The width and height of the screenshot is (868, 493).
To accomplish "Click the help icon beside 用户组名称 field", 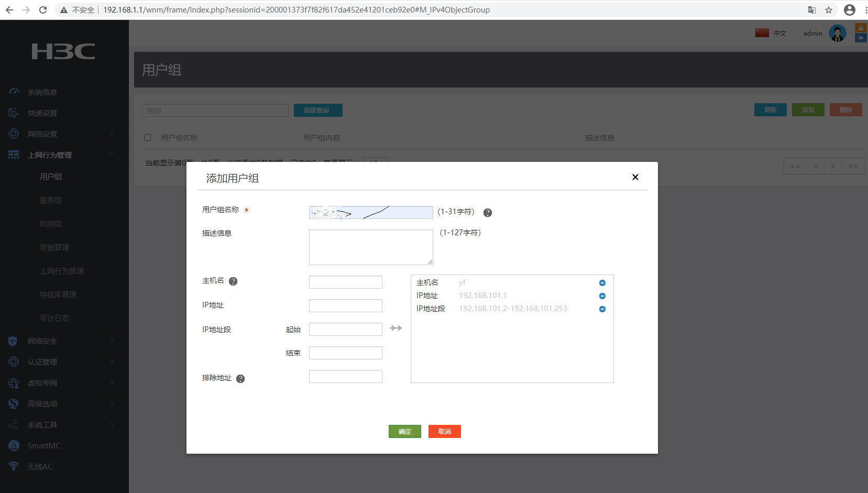I will point(487,213).
